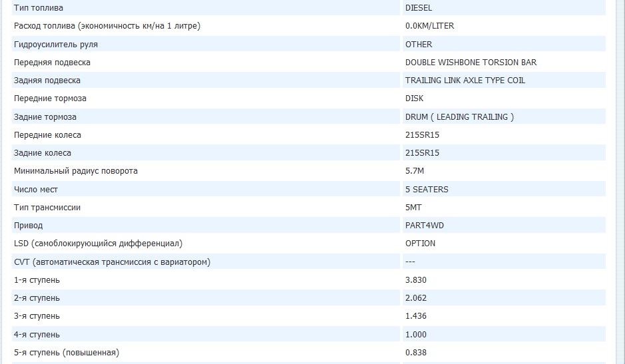Click the '3-я ступень' row label
The height and width of the screenshot is (364, 625).
[37, 316]
